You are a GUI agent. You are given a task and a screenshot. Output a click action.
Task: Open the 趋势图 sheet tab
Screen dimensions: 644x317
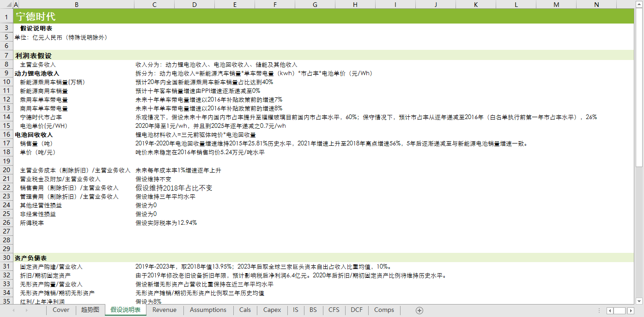(90, 310)
